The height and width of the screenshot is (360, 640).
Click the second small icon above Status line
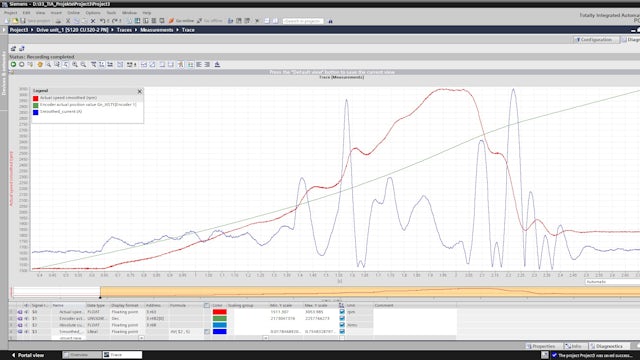pos(22,49)
